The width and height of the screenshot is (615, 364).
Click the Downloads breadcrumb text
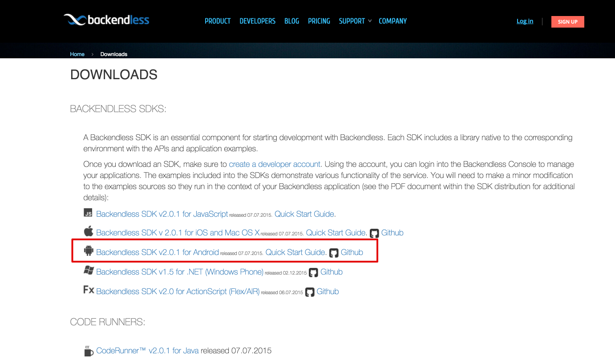[x=114, y=54]
